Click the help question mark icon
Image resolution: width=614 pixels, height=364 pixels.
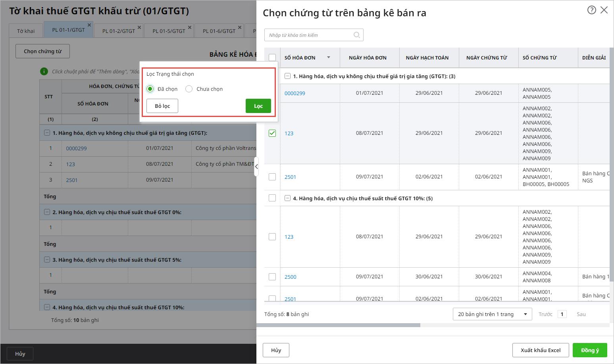(591, 10)
